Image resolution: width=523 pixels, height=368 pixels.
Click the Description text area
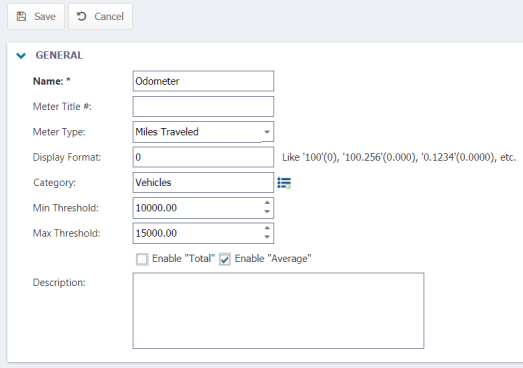[x=279, y=311]
